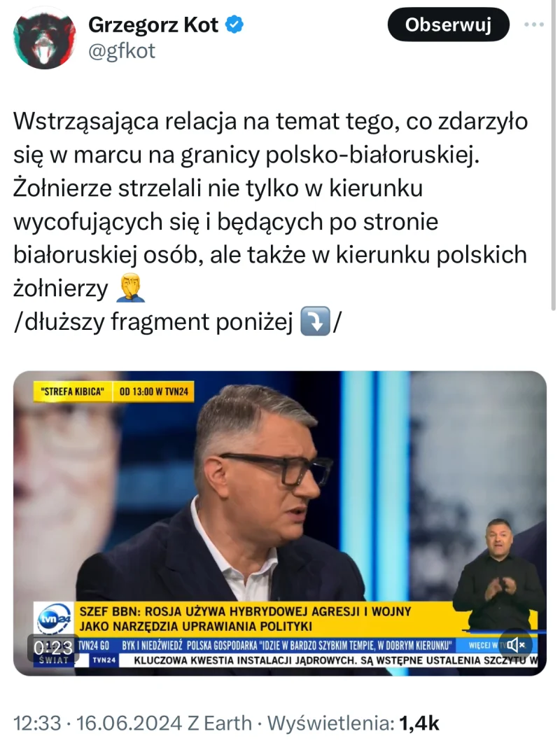Unmute the video with the speaker icon
The image size is (560, 743).
pyautogui.click(x=515, y=644)
